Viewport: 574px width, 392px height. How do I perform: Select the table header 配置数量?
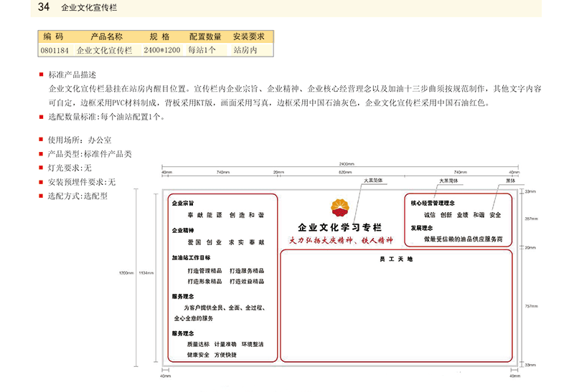205,37
